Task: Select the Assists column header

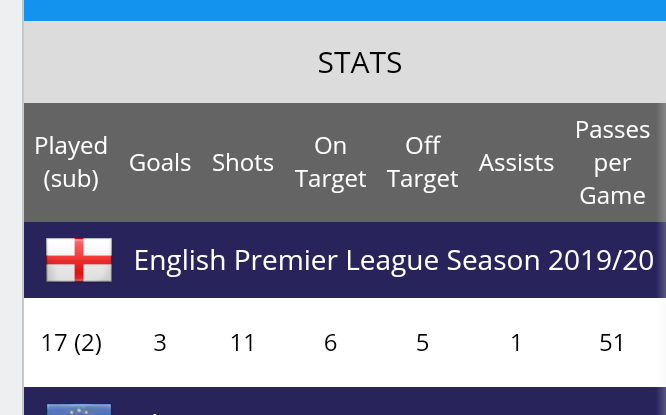Action: click(x=516, y=163)
